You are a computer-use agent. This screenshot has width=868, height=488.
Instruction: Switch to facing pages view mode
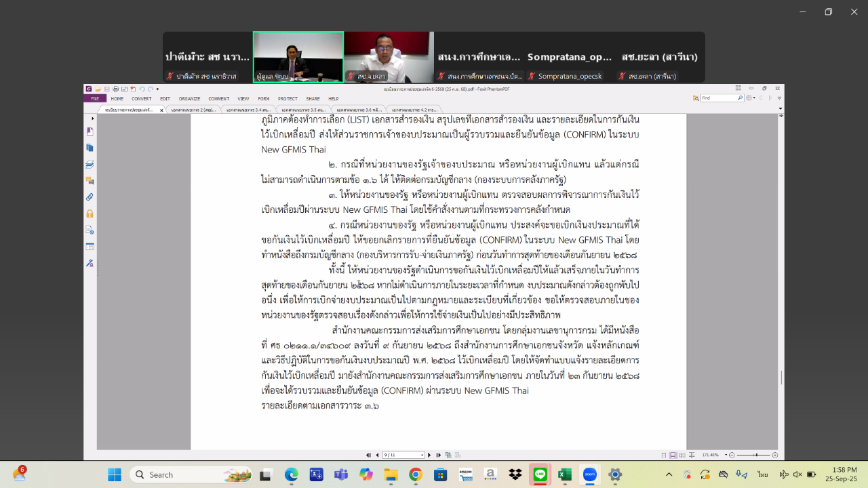point(682,455)
